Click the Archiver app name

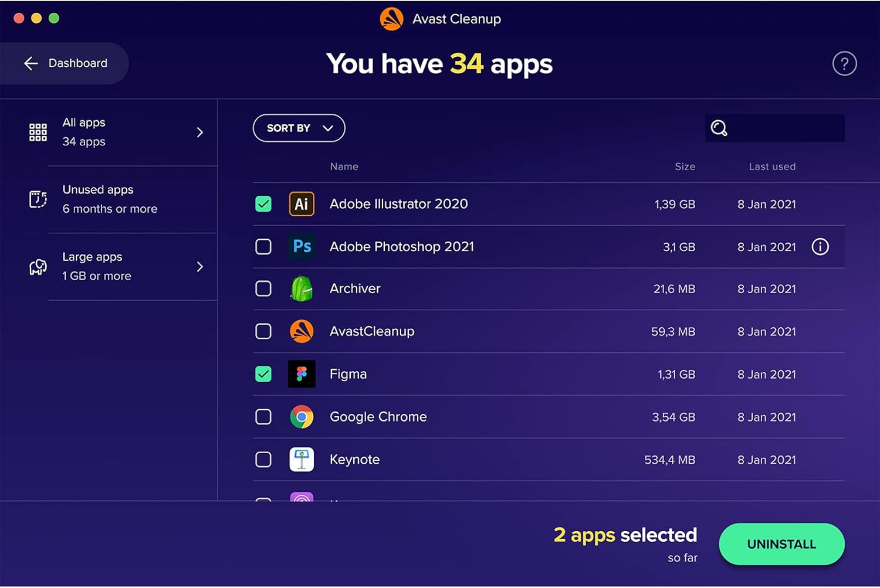(355, 288)
